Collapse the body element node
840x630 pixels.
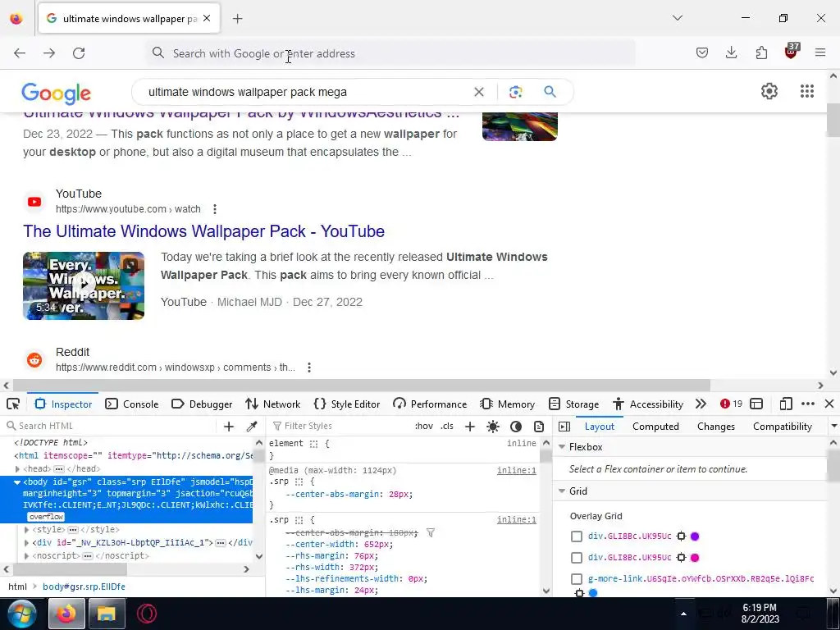[17, 482]
